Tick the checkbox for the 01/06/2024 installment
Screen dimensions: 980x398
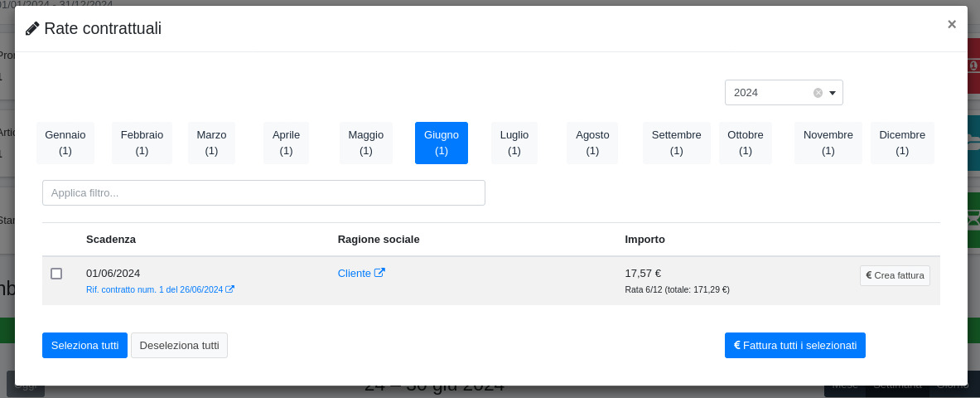pos(56,274)
